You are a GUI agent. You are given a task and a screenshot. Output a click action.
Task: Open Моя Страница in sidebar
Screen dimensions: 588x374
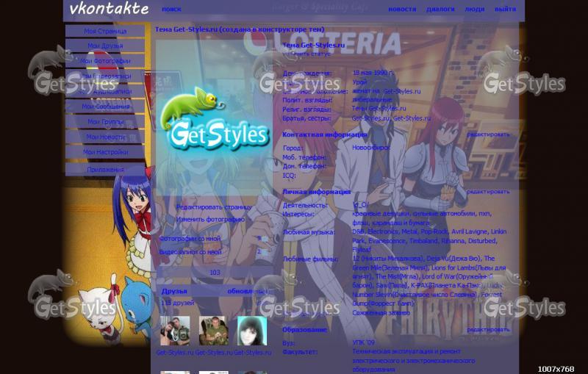105,32
